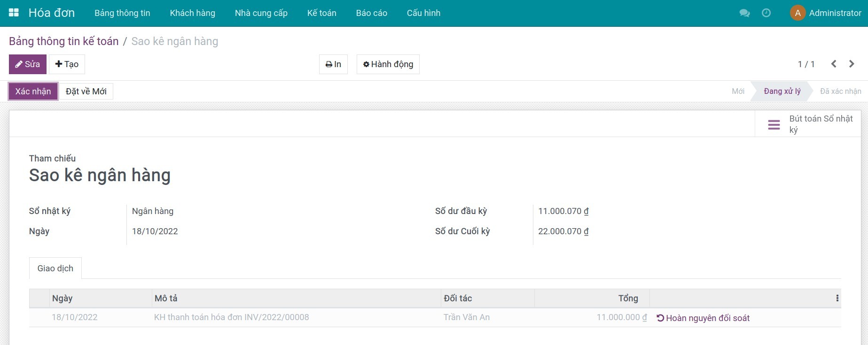Go to previous record arrow

[x=834, y=64]
